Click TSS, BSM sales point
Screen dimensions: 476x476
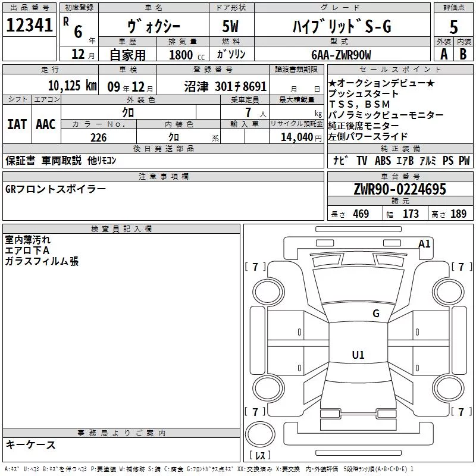359,104
